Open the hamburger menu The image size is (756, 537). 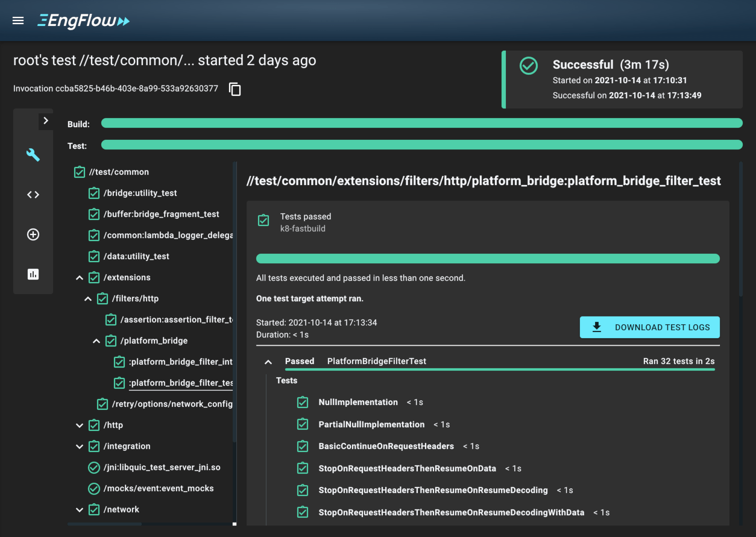coord(17,20)
